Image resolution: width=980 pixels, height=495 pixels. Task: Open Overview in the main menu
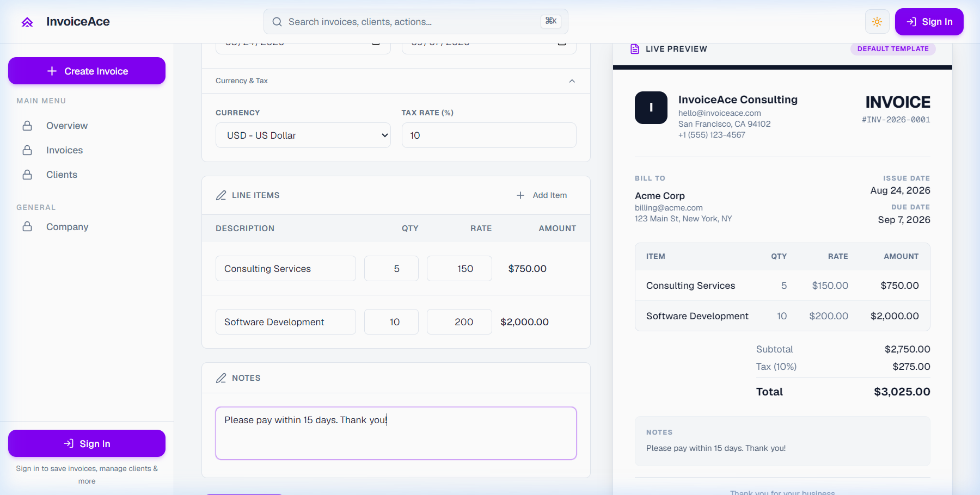[66, 126]
